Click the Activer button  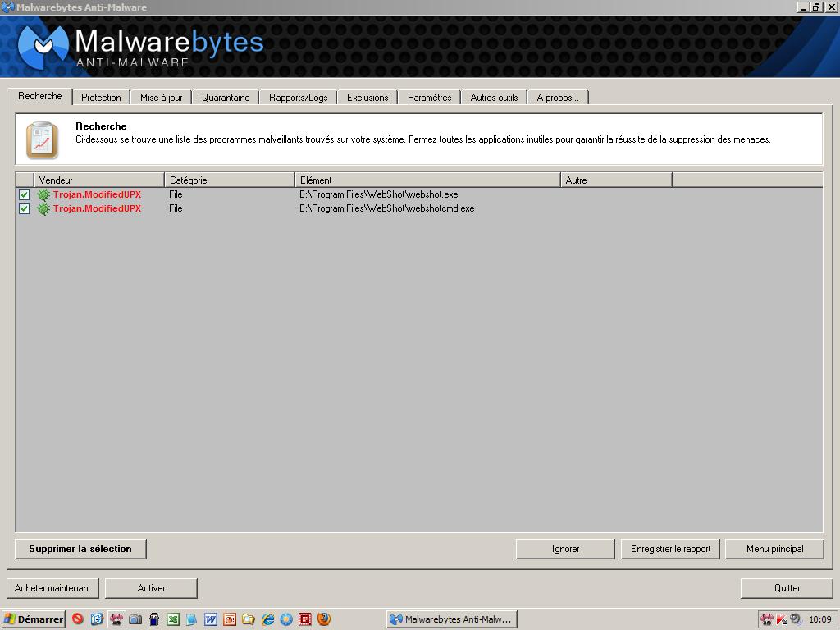pos(152,587)
